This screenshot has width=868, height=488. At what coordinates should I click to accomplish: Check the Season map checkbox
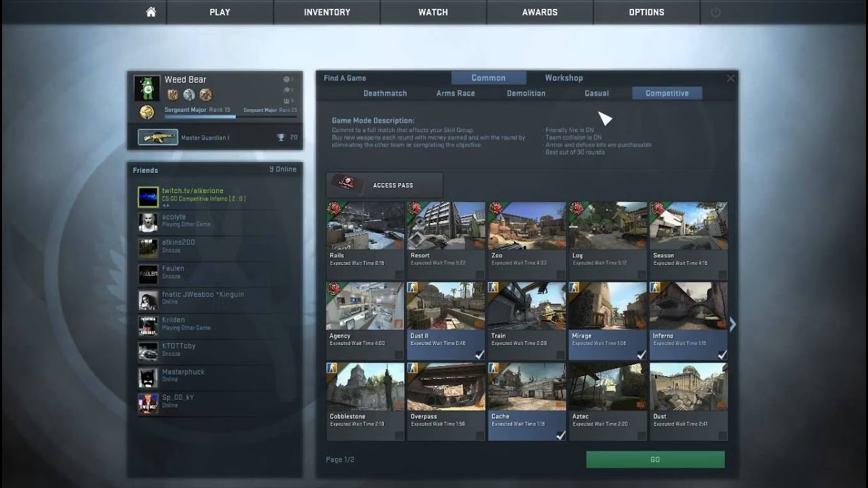coord(723,274)
